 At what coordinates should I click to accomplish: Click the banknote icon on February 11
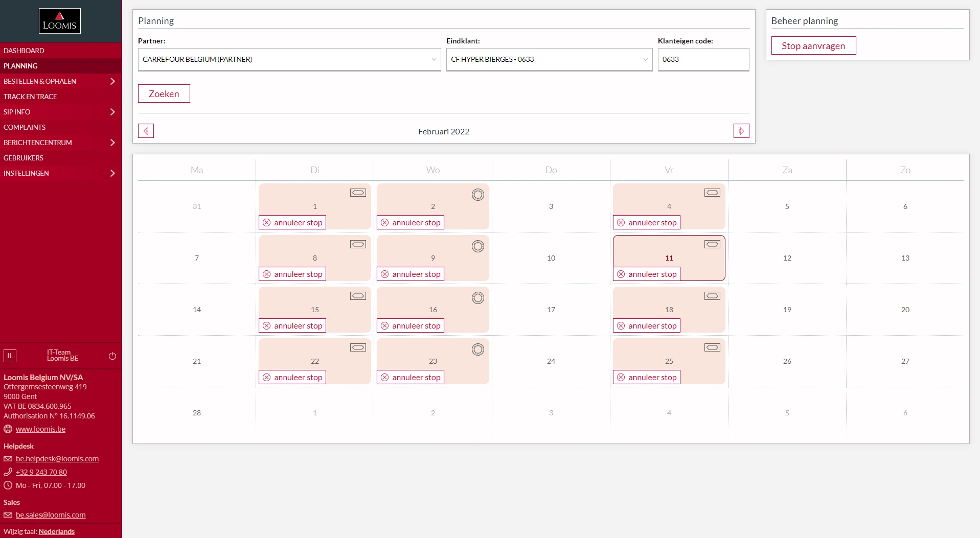[x=712, y=244]
